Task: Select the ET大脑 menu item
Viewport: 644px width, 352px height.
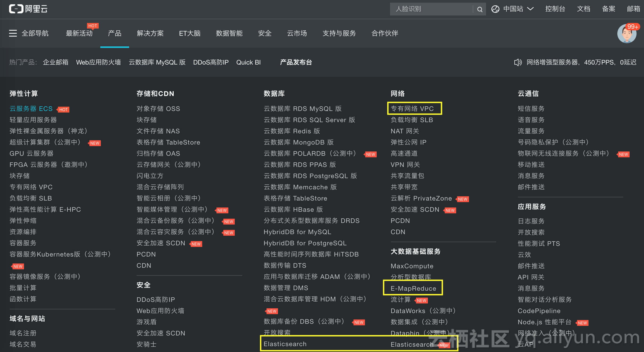Action: (190, 33)
